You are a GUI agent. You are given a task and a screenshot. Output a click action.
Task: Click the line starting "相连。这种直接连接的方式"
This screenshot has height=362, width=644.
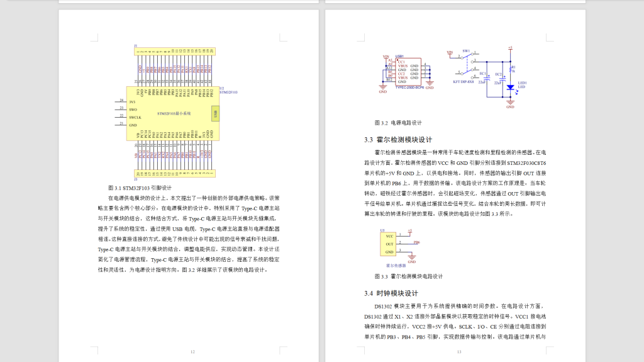tap(189, 239)
